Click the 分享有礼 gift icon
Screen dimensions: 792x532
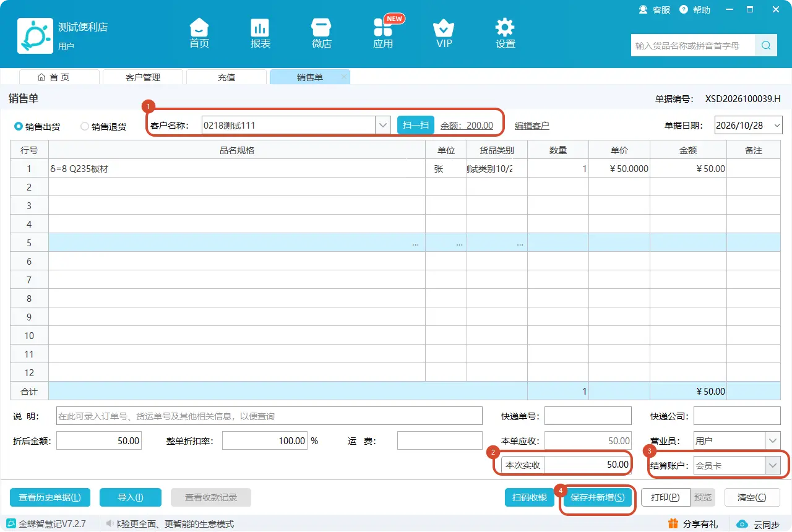pos(673,524)
